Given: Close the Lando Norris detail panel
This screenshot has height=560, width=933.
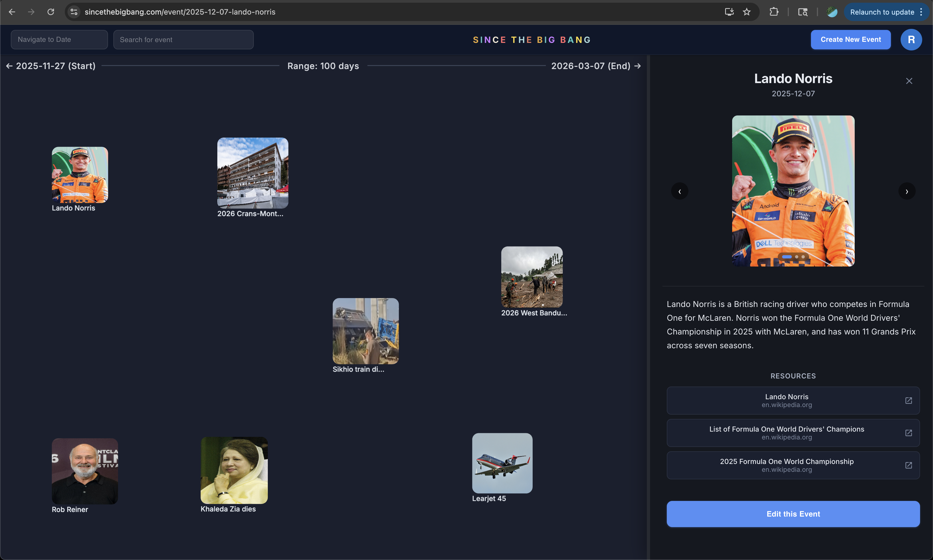Looking at the screenshot, I should (x=909, y=81).
